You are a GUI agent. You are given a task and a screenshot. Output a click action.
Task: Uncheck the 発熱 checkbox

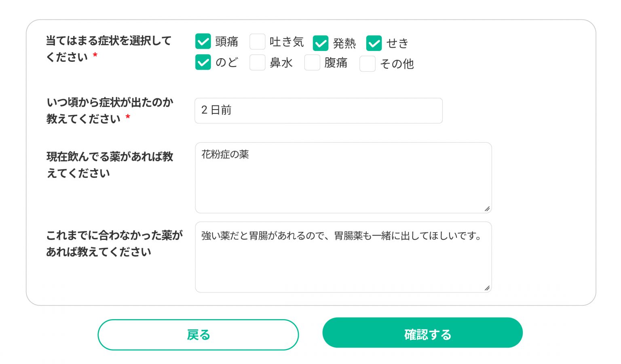321,43
